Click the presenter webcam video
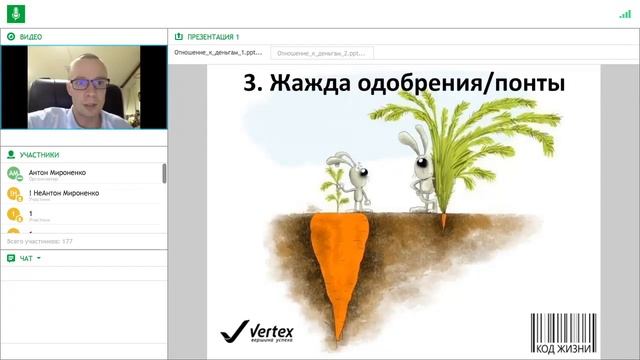640x360 pixels. coord(84,87)
